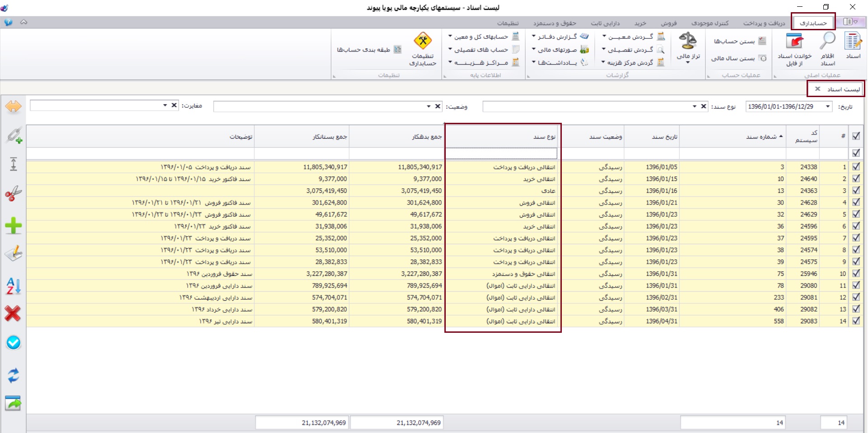
Task: Open the اسناد documents icon in ribbon
Action: click(853, 46)
